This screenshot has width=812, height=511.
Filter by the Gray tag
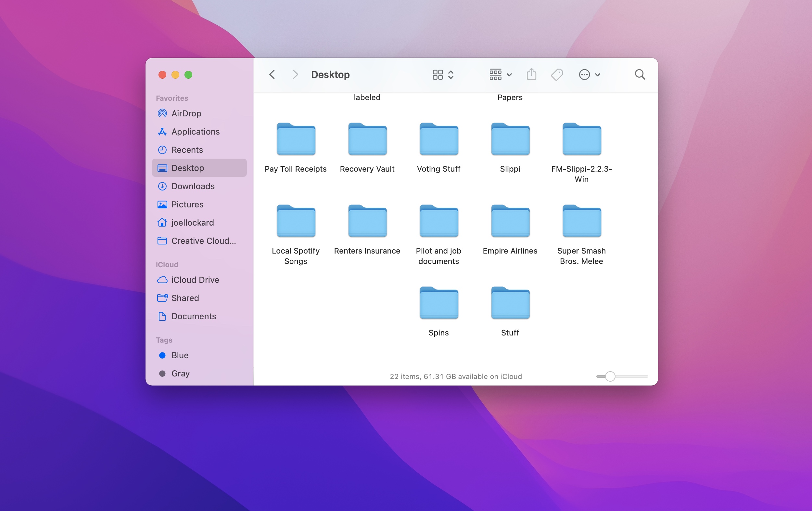199,373
